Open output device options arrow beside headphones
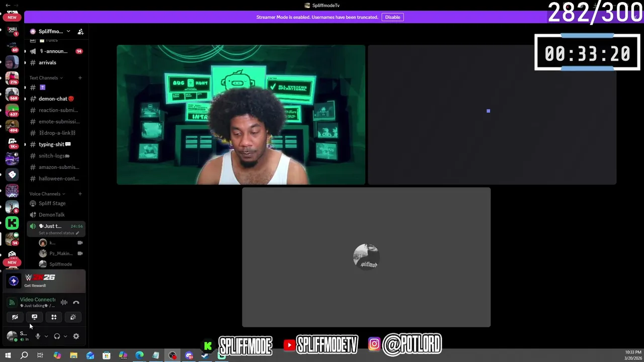 tap(65, 336)
